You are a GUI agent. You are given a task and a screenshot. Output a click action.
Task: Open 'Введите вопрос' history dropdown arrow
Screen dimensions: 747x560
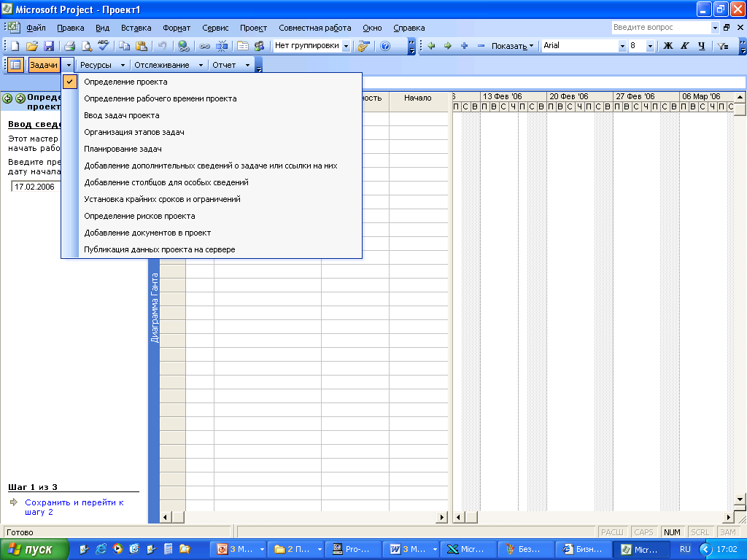pyautogui.click(x=715, y=28)
